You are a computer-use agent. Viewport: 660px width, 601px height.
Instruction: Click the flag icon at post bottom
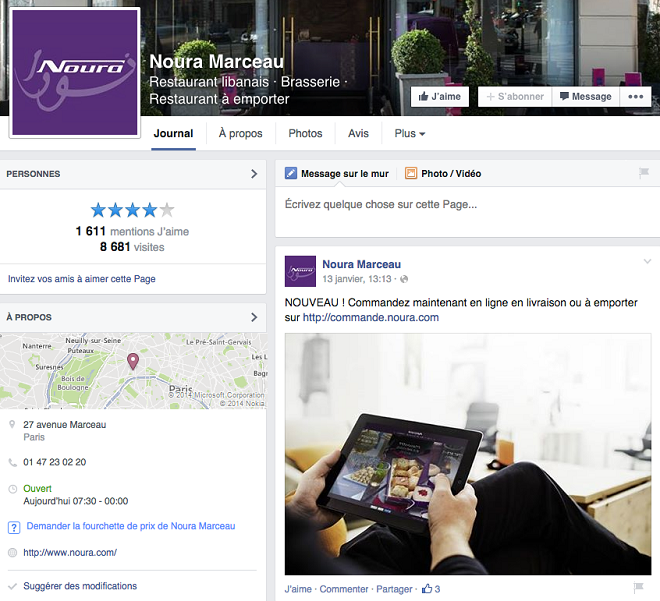639,587
